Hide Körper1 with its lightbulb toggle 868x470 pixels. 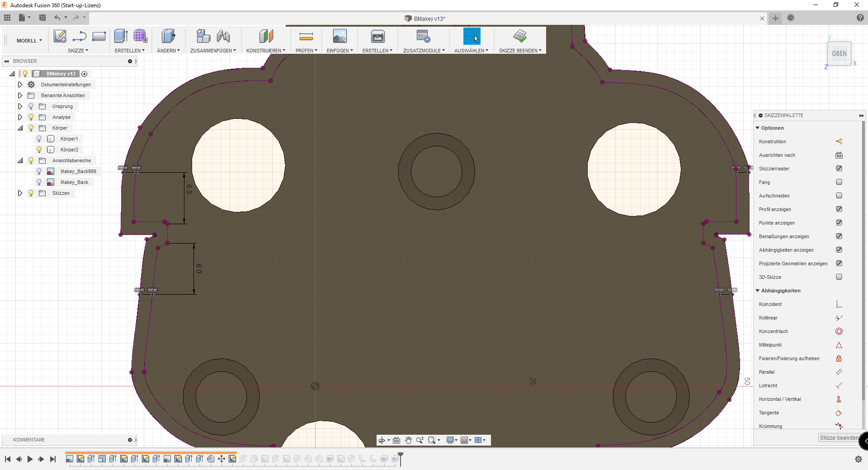click(x=39, y=139)
